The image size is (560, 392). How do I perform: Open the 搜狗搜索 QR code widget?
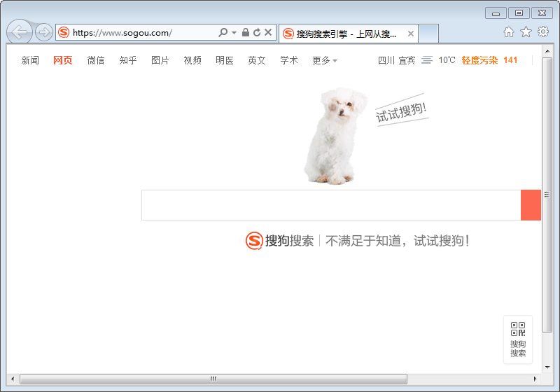pyautogui.click(x=518, y=339)
